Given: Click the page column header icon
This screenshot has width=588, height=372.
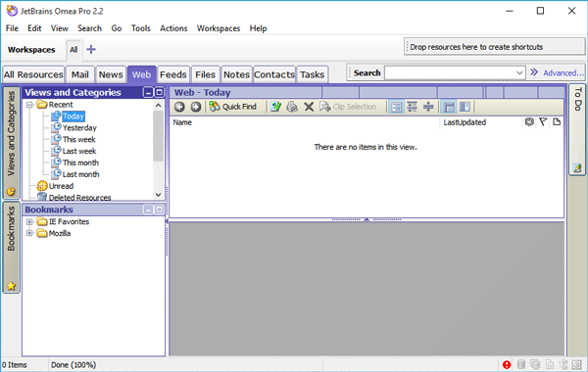Looking at the screenshot, I should click(x=557, y=121).
